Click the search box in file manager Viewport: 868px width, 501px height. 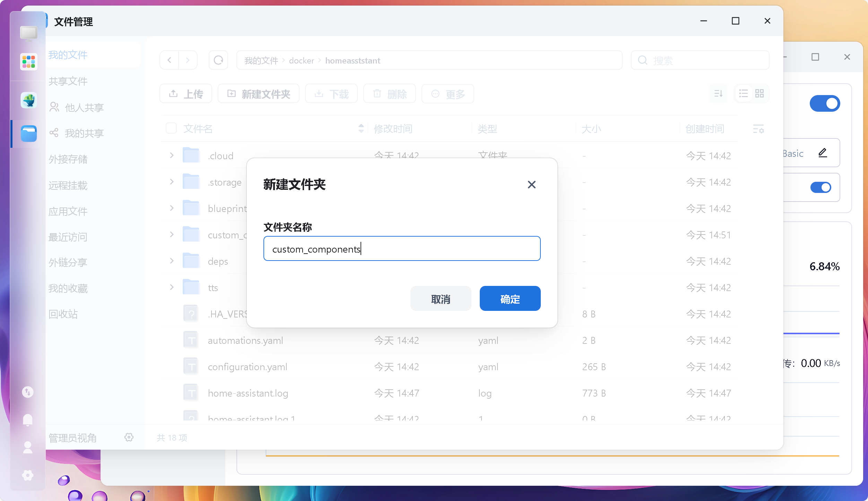[700, 60]
